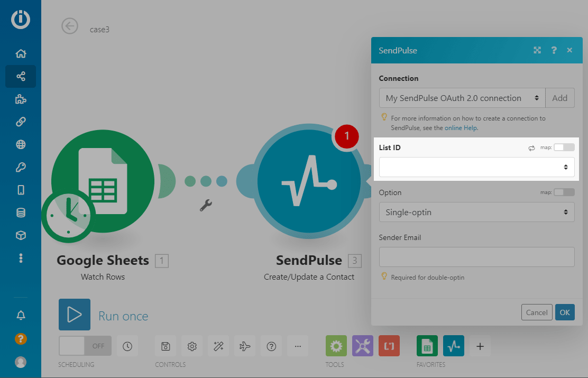This screenshot has width=588, height=378.
Task: Save the scenario with the disk icon
Action: [166, 346]
